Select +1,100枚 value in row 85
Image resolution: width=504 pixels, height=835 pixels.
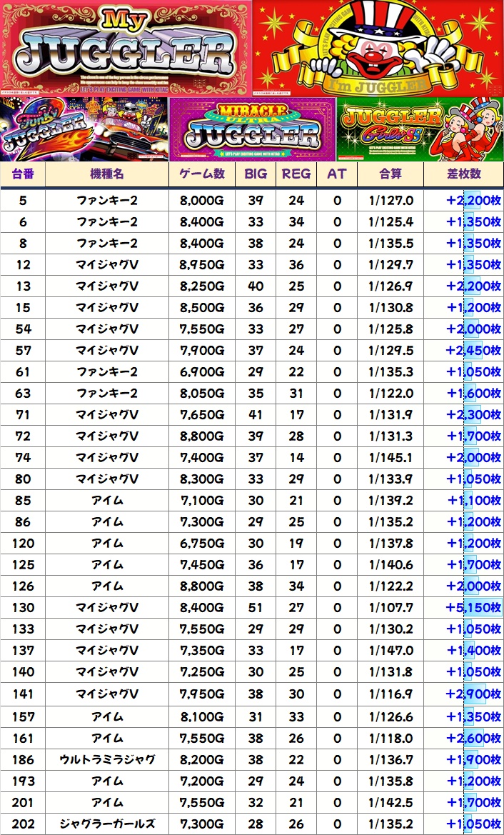click(463, 501)
